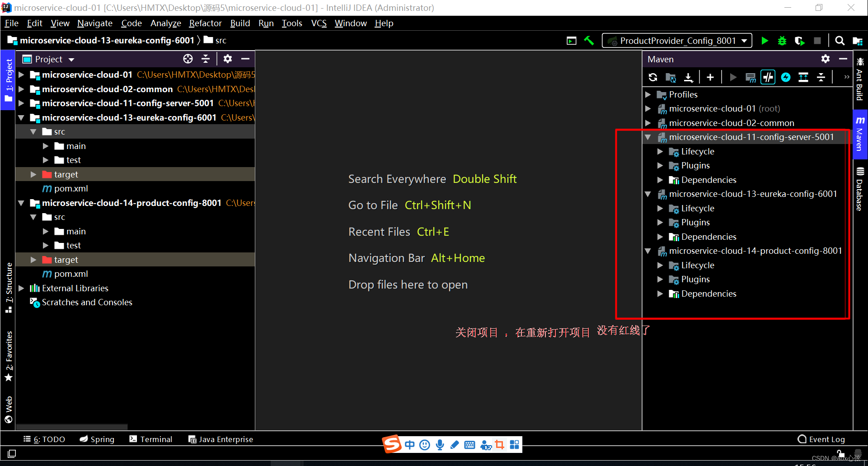The height and width of the screenshot is (466, 868).
Task: Expand Lifecycle under product-config-8001
Action: coord(660,265)
